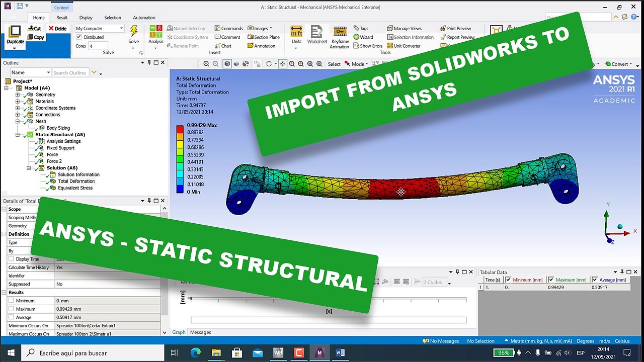The image size is (644, 362).
Task: Click the Show Errors tool
Action: pyautogui.click(x=368, y=46)
